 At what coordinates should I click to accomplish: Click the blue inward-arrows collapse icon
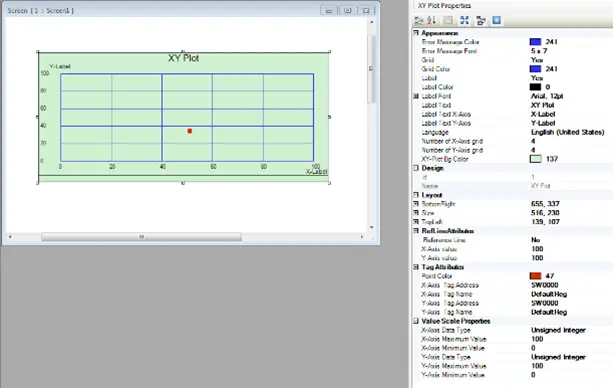click(x=464, y=20)
